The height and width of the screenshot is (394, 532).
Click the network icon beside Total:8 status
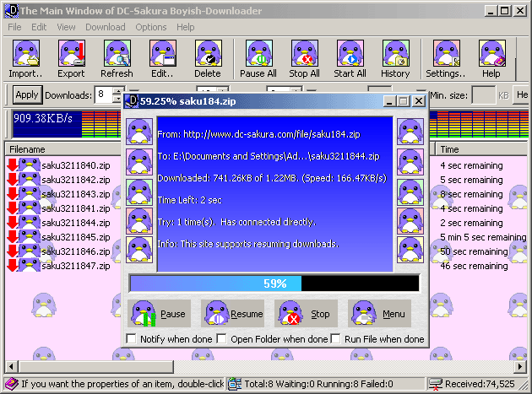235,384
